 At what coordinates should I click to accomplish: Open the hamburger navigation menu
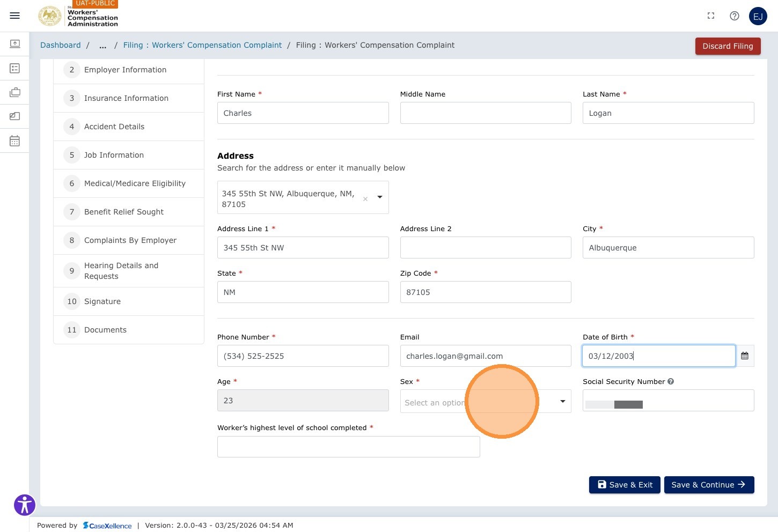15,16
